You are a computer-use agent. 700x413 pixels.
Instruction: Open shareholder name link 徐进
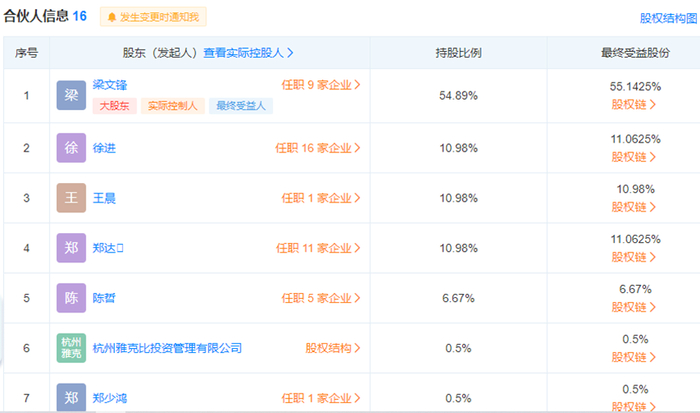click(x=104, y=148)
